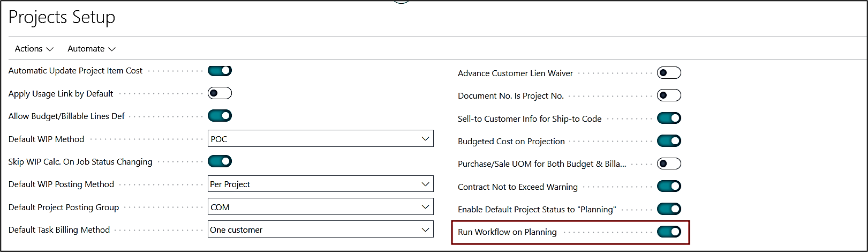Enable Advance Customer Lien Waiver toggle
This screenshot has height=252, width=868.
click(669, 73)
